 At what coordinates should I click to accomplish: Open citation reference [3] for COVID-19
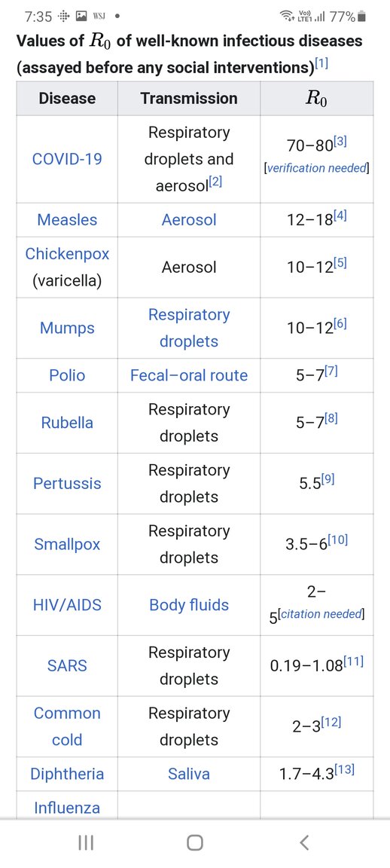pos(340,142)
